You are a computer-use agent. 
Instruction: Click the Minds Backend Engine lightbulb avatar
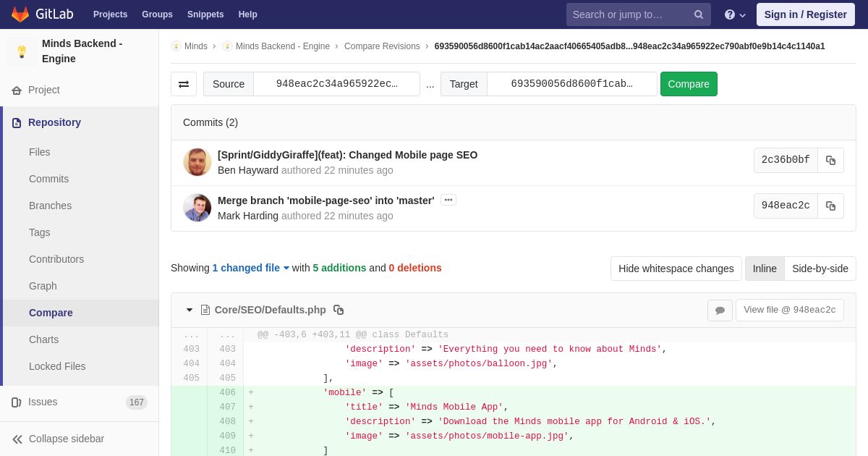pyautogui.click(x=22, y=51)
